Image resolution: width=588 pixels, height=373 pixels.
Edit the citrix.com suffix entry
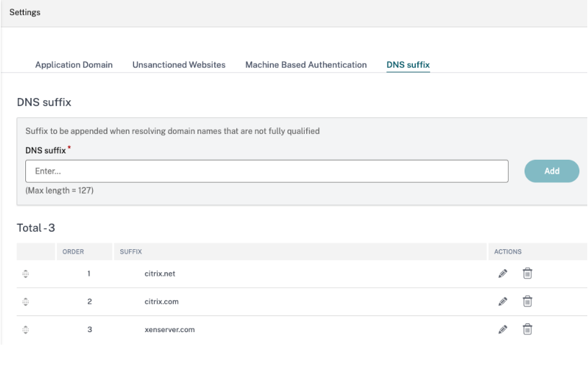503,302
